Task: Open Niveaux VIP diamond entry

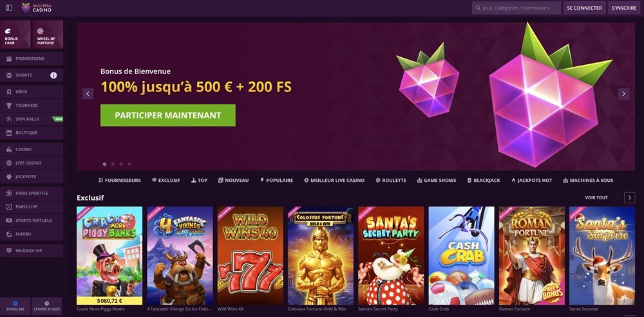Action: pyautogui.click(x=32, y=251)
